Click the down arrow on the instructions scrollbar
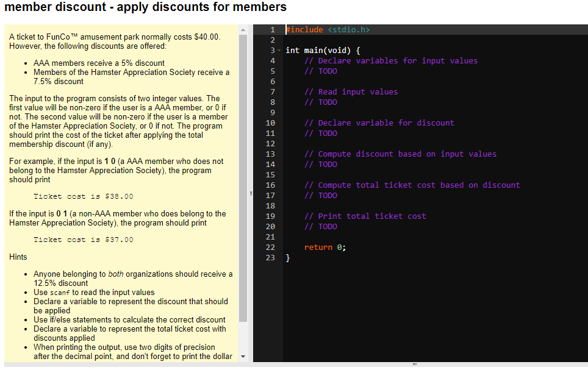 click(243, 355)
